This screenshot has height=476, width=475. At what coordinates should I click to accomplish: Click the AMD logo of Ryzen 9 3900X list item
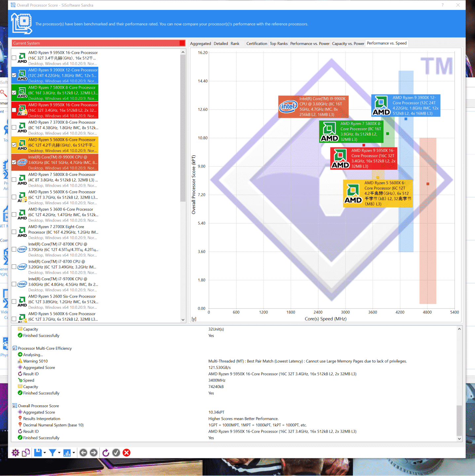pyautogui.click(x=22, y=75)
